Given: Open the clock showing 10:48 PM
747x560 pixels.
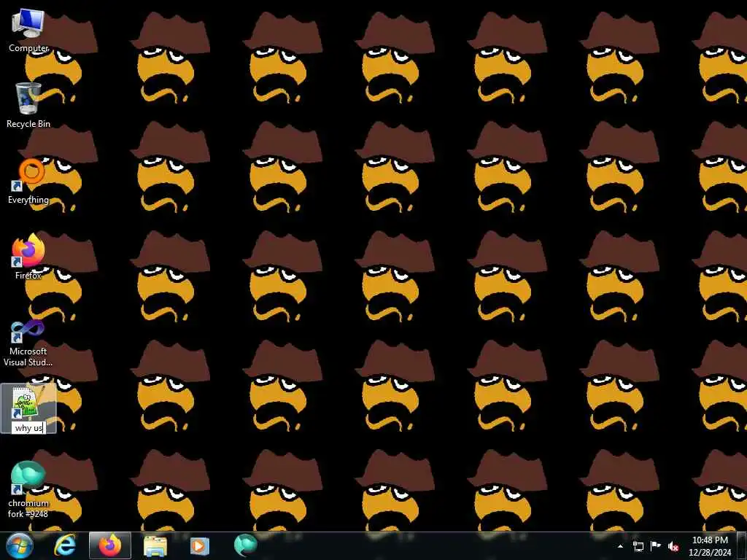Looking at the screenshot, I should click(710, 546).
